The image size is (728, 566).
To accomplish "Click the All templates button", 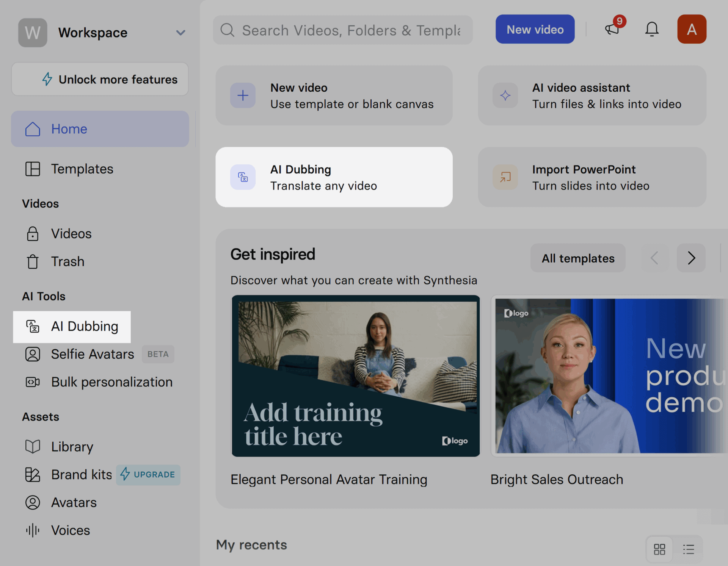I will pyautogui.click(x=577, y=258).
